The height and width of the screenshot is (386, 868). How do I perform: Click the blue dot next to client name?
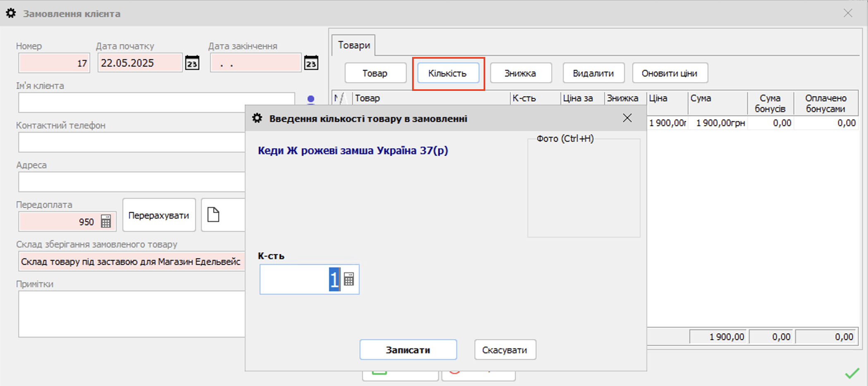[x=311, y=99]
